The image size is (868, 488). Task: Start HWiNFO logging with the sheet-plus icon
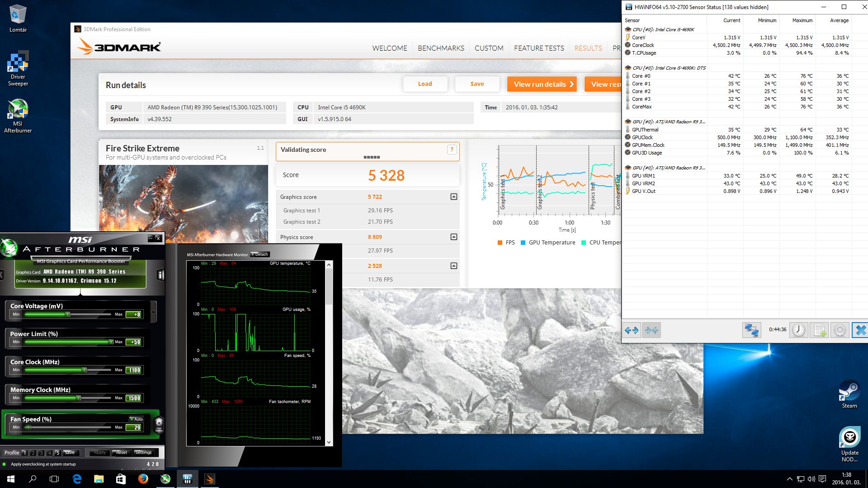tap(820, 330)
